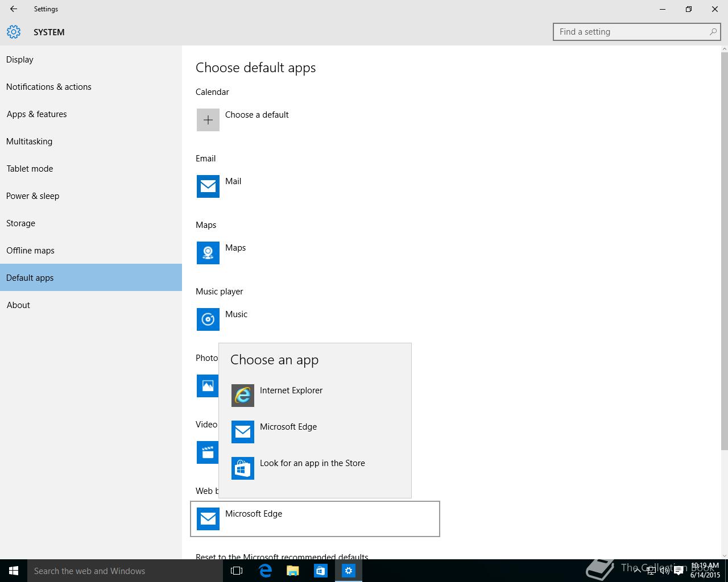The image size is (728, 582).
Task: Launch Edge browser from taskbar
Action: click(x=264, y=571)
